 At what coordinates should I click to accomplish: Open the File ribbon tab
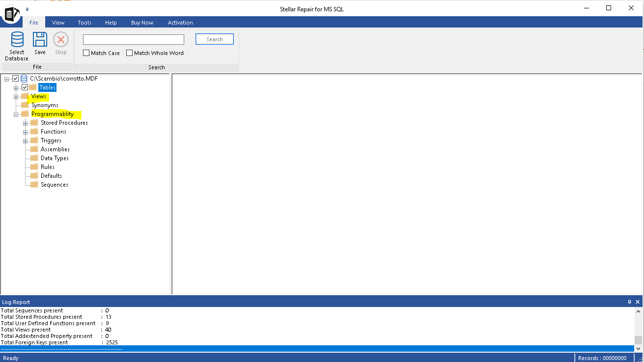click(x=34, y=23)
